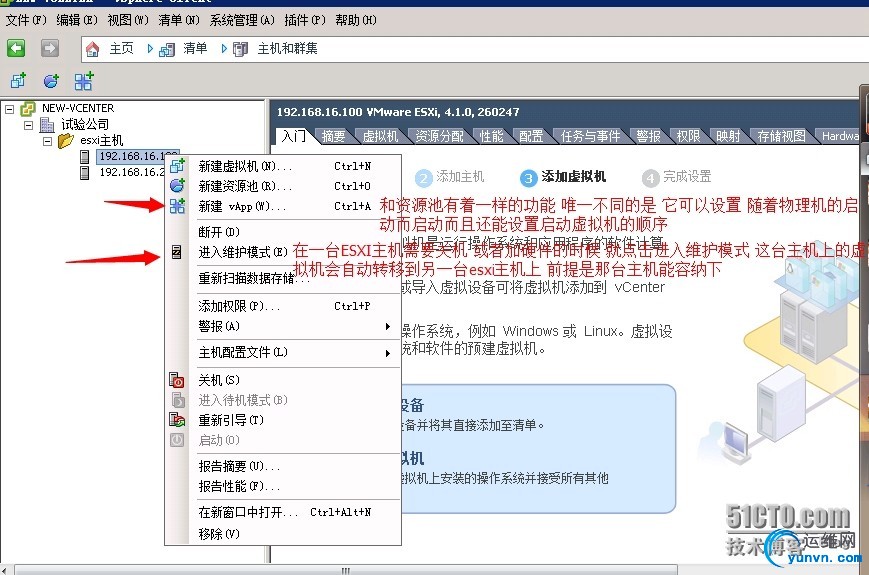
Task: Click the resource pool icon in context menu
Action: [x=177, y=186]
